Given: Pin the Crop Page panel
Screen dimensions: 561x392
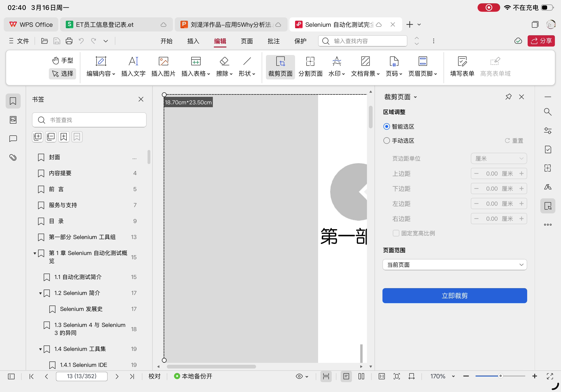Looking at the screenshot, I should point(508,97).
